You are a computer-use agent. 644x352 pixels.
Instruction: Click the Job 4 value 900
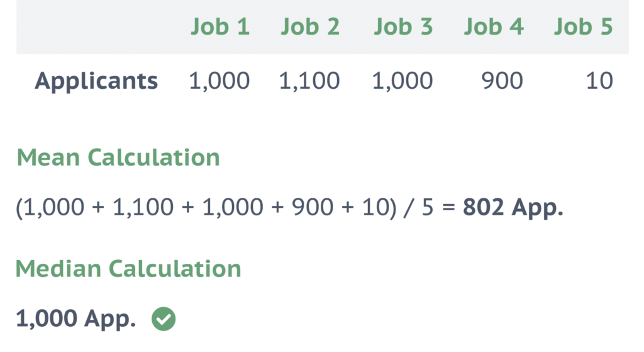coord(502,81)
